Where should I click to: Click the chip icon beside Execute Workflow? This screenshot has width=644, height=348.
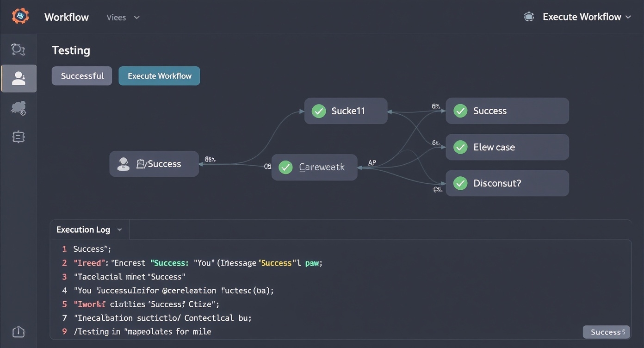[x=529, y=17]
